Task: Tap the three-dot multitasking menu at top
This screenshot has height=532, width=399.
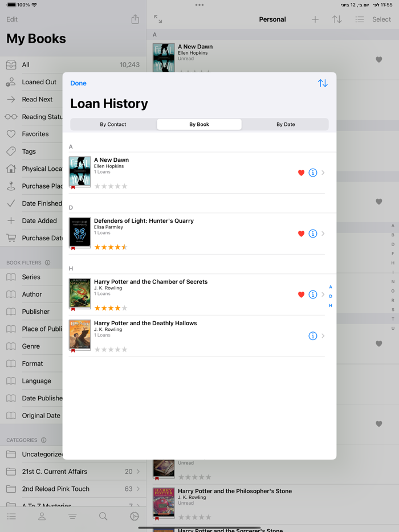Action: [199, 5]
